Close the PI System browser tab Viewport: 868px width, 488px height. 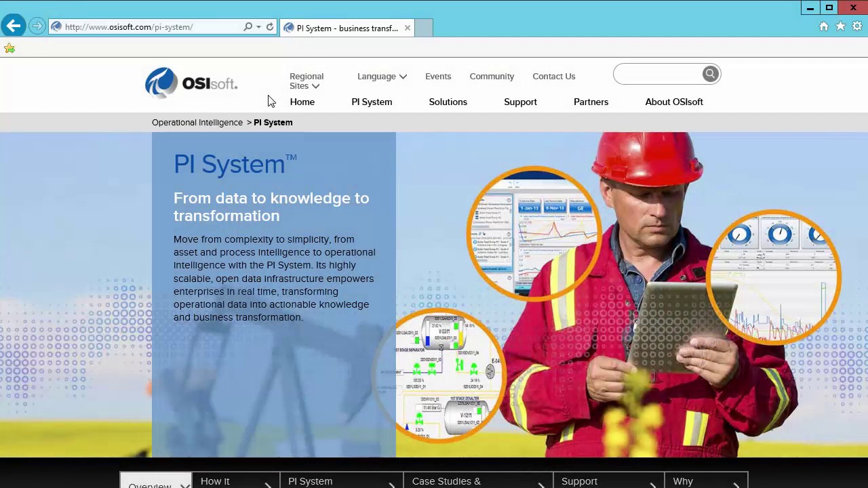tap(407, 28)
